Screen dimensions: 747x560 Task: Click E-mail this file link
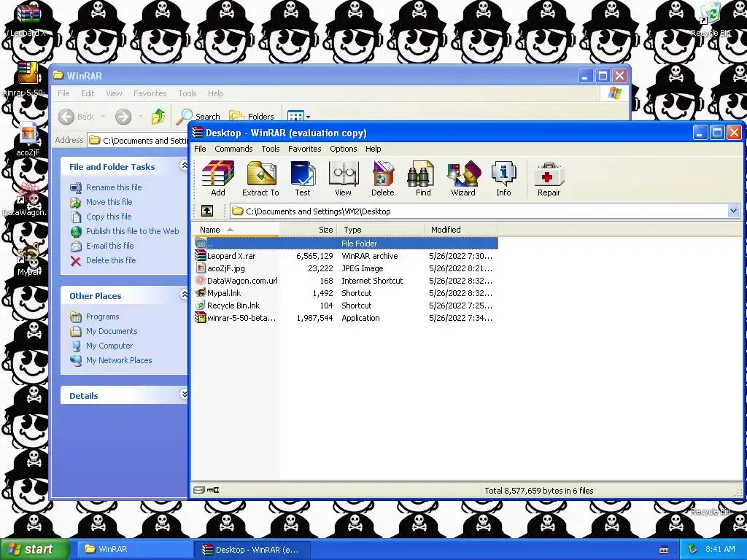[109, 246]
